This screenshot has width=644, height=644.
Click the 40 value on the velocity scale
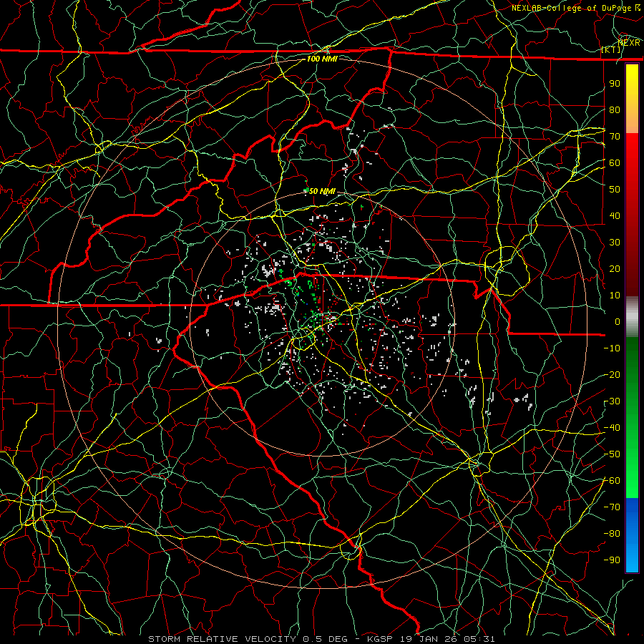[x=615, y=216]
